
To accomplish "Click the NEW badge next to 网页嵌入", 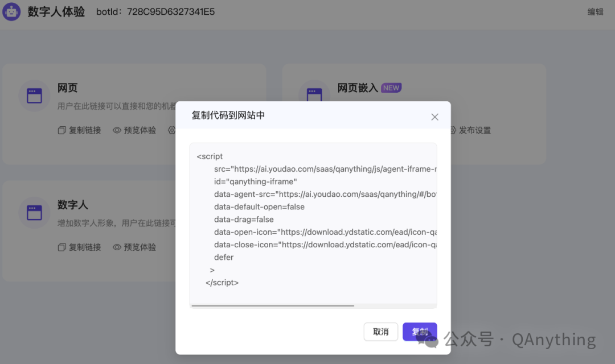I will click(x=391, y=88).
